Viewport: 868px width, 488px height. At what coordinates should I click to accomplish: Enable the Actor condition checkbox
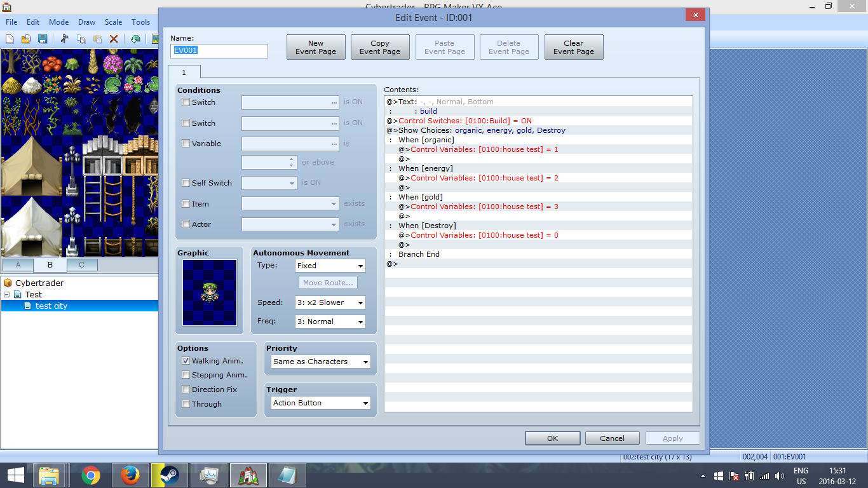(x=186, y=224)
